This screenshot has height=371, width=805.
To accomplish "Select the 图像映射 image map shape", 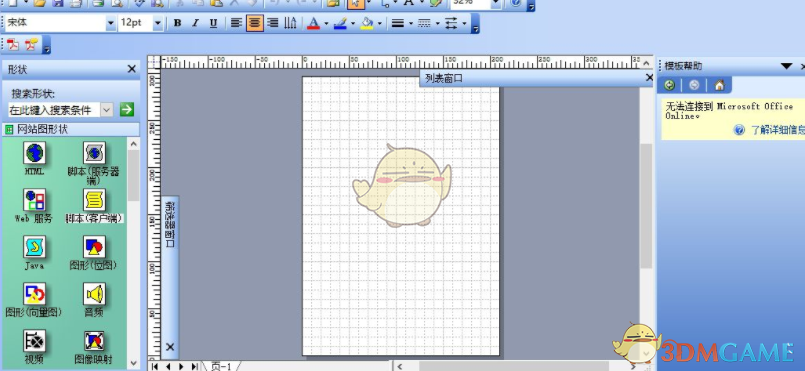I will click(x=94, y=347).
